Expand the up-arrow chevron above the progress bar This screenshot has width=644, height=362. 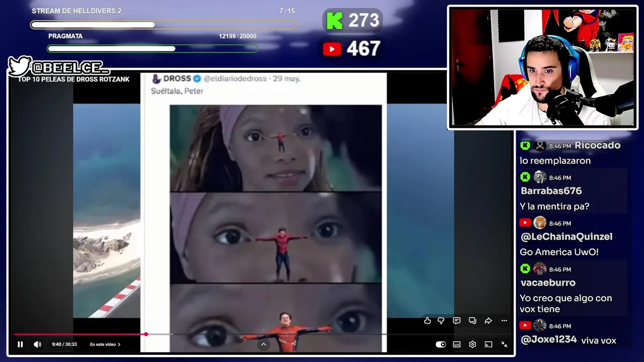point(263,344)
